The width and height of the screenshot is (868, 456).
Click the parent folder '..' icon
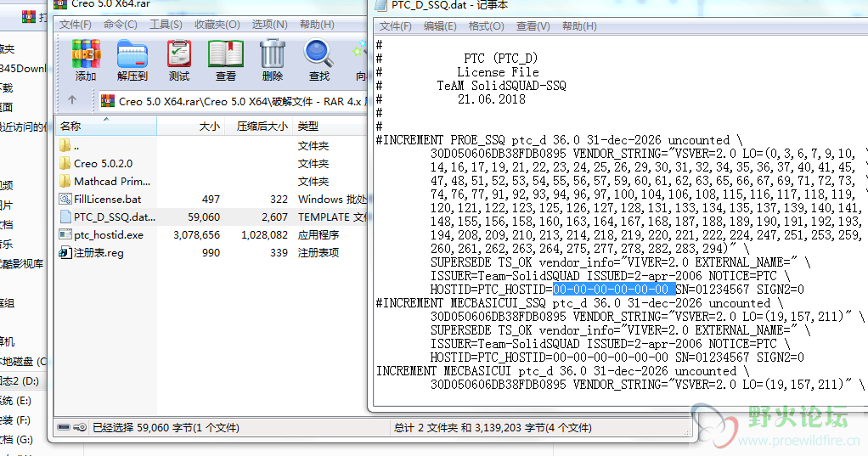pos(65,145)
